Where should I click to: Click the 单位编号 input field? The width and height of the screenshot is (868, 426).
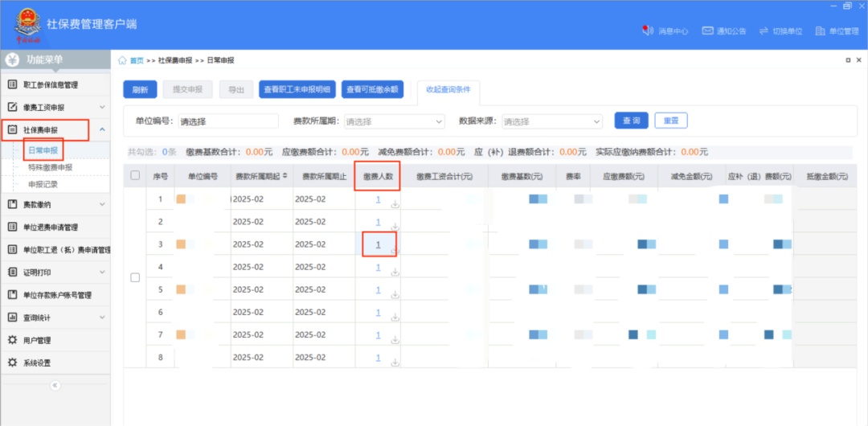coord(227,121)
